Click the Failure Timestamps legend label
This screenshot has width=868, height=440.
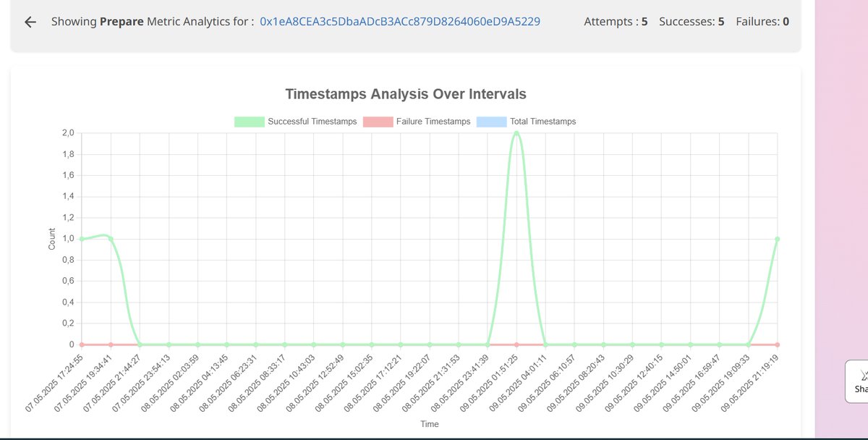pos(433,122)
